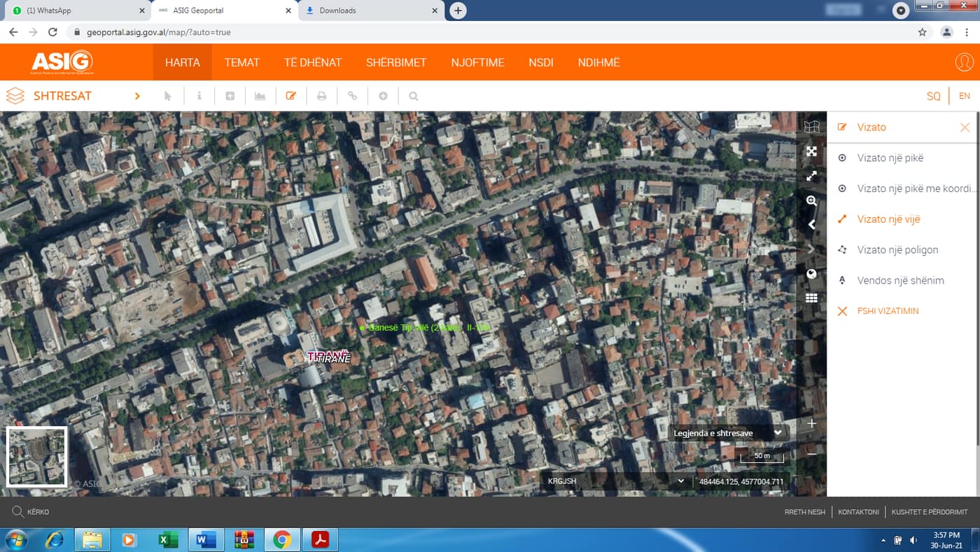Open the basemap selector map icon
Viewport: 980px width, 552px height.
(811, 127)
